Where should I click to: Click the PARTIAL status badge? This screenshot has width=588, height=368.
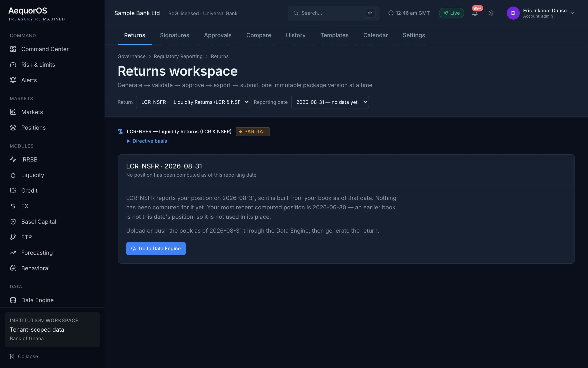point(252,132)
